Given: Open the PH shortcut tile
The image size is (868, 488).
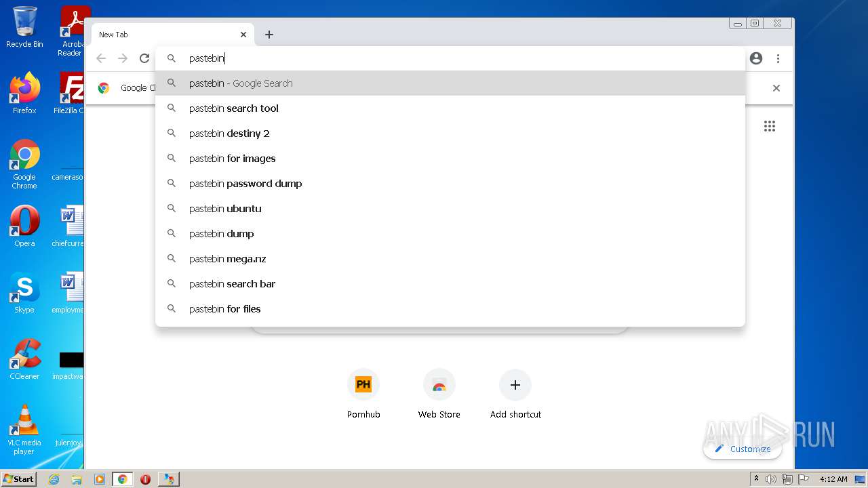Looking at the screenshot, I should pos(363,395).
